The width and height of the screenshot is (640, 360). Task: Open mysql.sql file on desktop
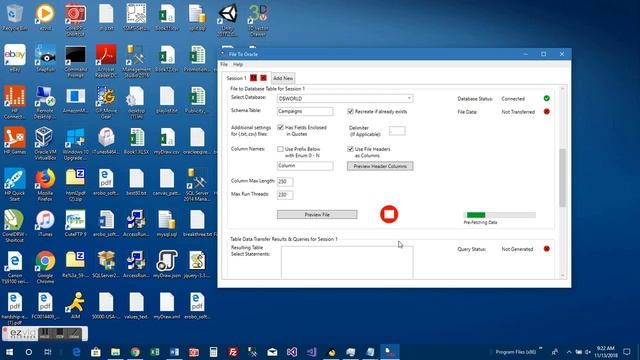[x=167, y=223]
